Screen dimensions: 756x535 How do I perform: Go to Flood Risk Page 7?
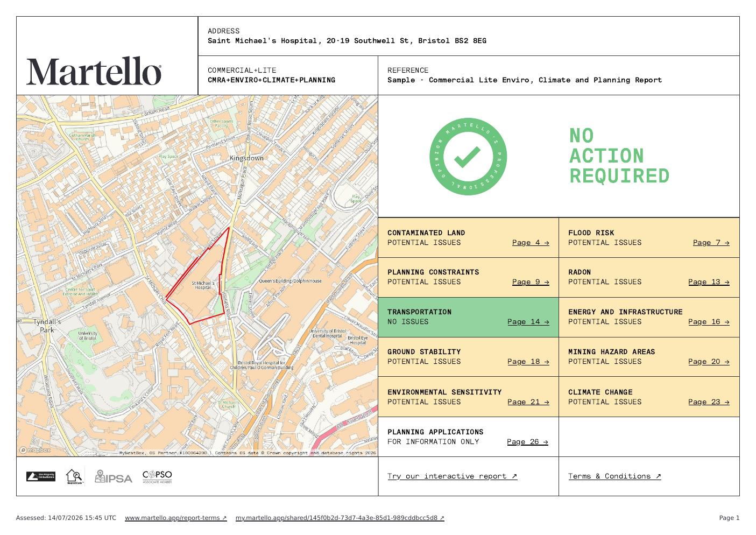click(x=711, y=243)
